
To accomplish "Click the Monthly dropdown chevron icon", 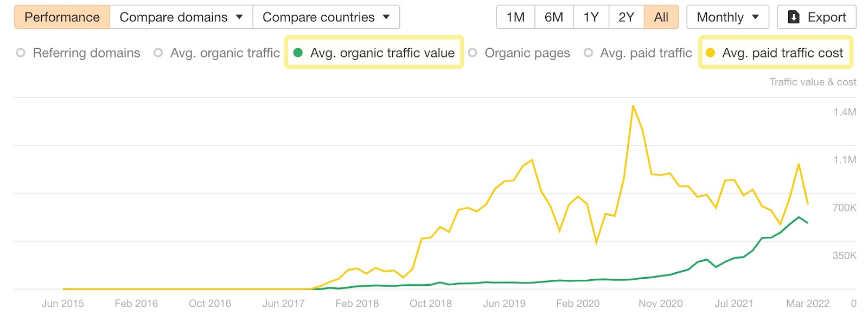I will pyautogui.click(x=756, y=17).
